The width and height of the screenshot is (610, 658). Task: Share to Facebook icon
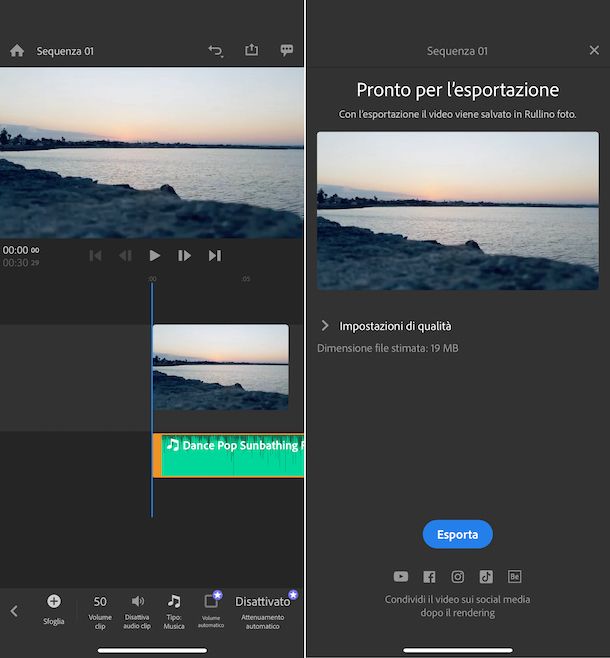[x=429, y=577]
